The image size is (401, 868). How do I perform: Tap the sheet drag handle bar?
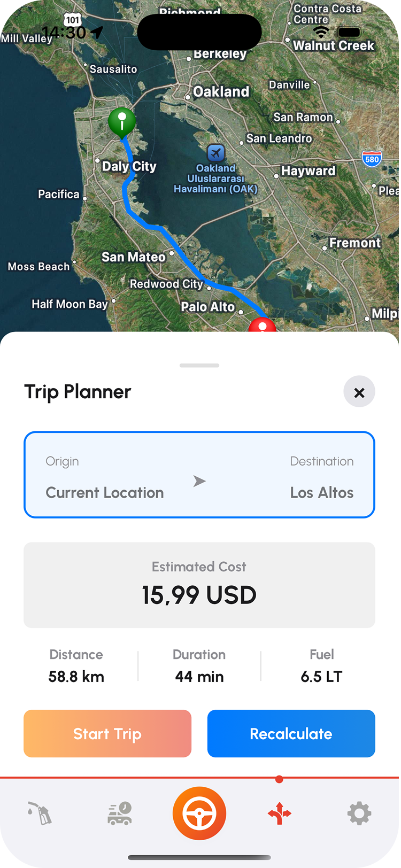pos(199,366)
